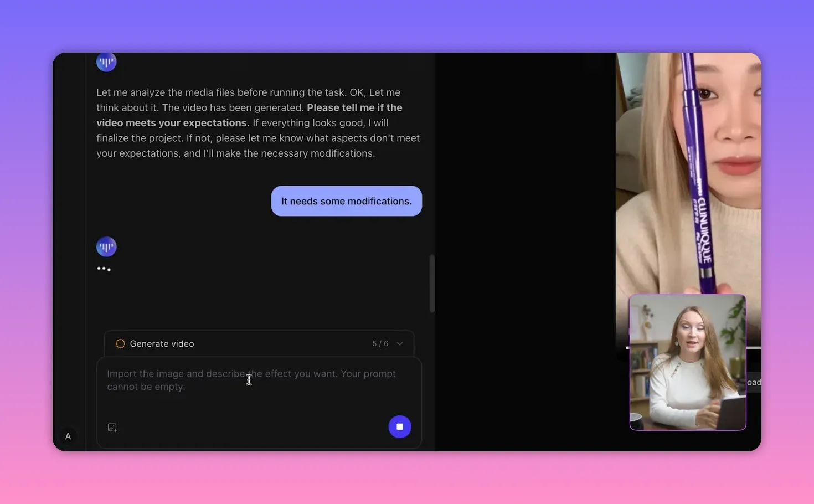Click the blue circular action button
The width and height of the screenshot is (814, 504).
399,426
